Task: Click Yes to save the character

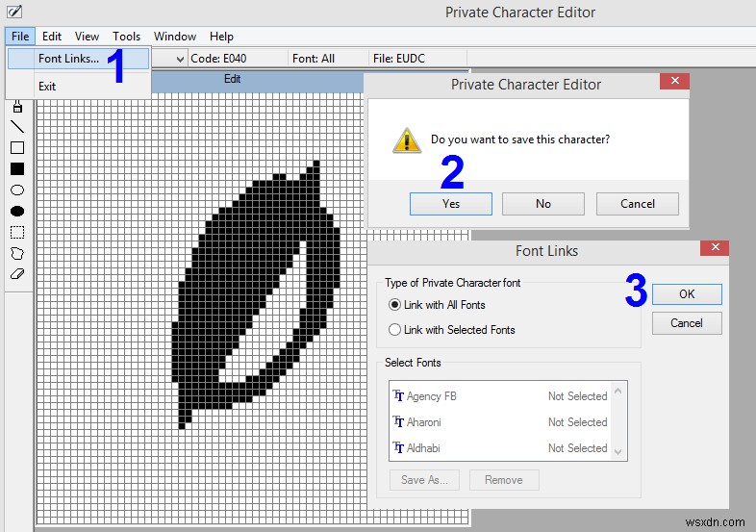Action: 451,204
